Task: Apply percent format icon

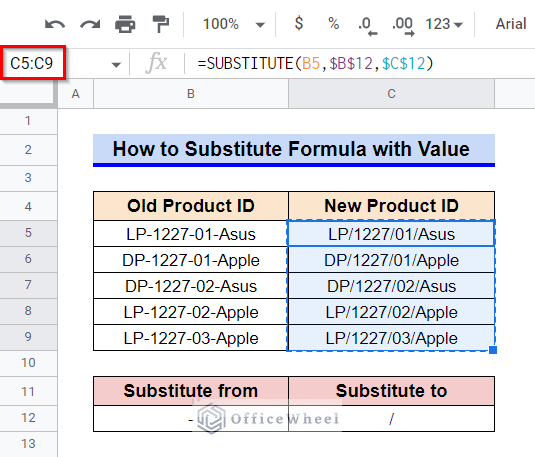Action: (333, 24)
